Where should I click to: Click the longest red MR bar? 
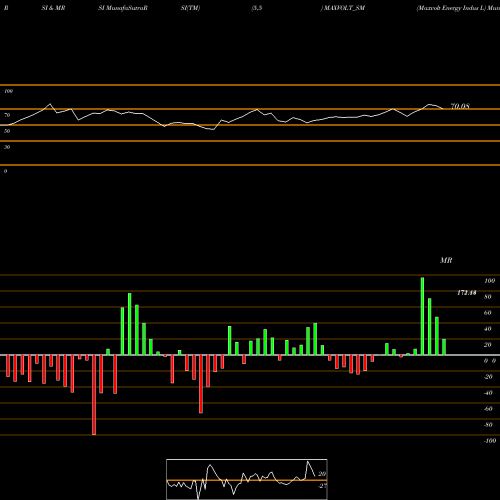[94, 395]
